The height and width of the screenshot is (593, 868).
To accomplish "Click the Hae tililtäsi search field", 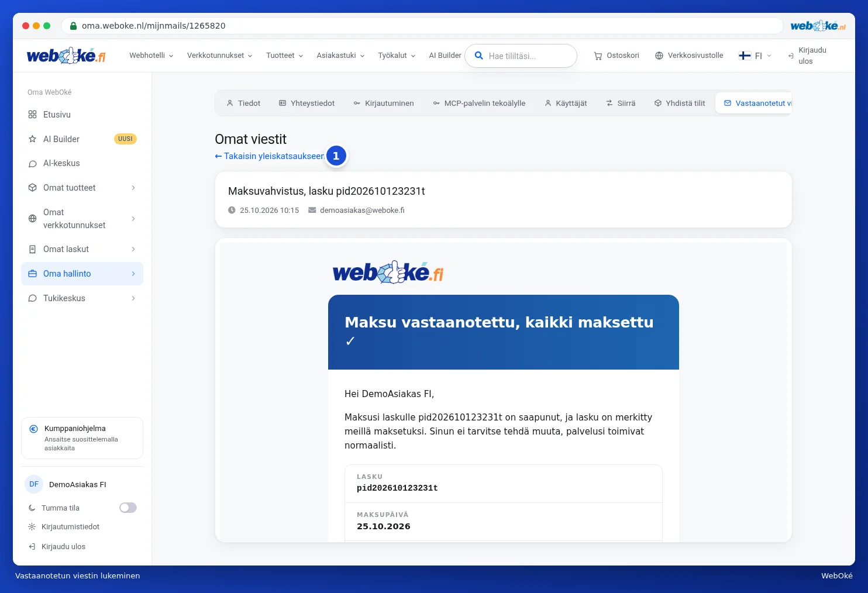I will [521, 56].
